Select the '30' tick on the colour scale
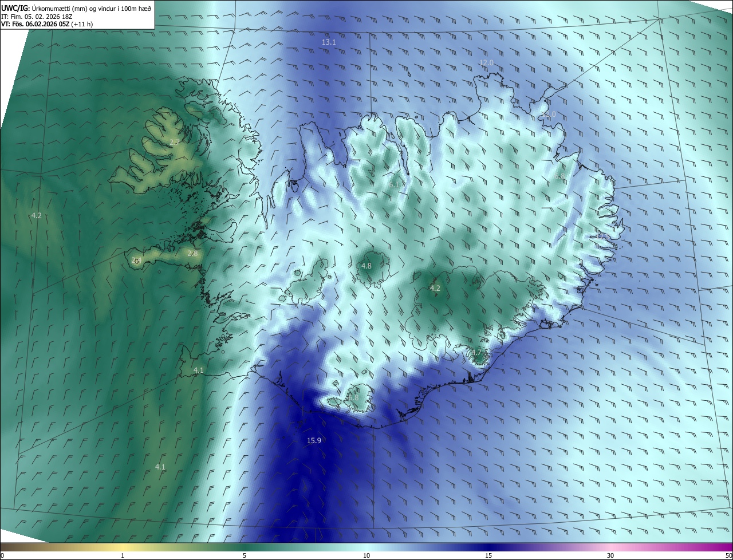Screen dimensions: 733x560 tap(610, 555)
